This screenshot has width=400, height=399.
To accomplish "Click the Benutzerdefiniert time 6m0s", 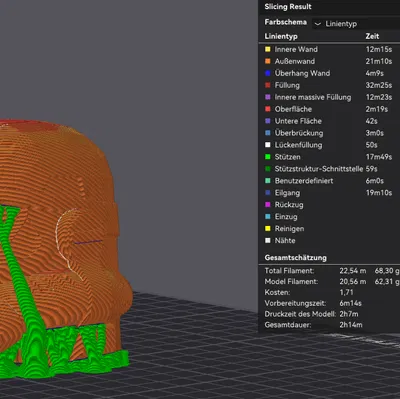I will (375, 181).
